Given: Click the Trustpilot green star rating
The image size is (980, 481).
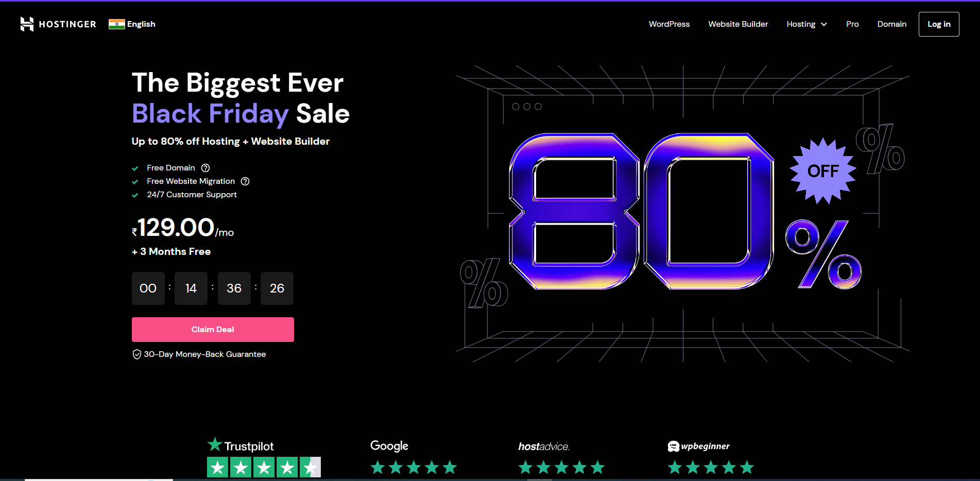Looking at the screenshot, I should (264, 467).
